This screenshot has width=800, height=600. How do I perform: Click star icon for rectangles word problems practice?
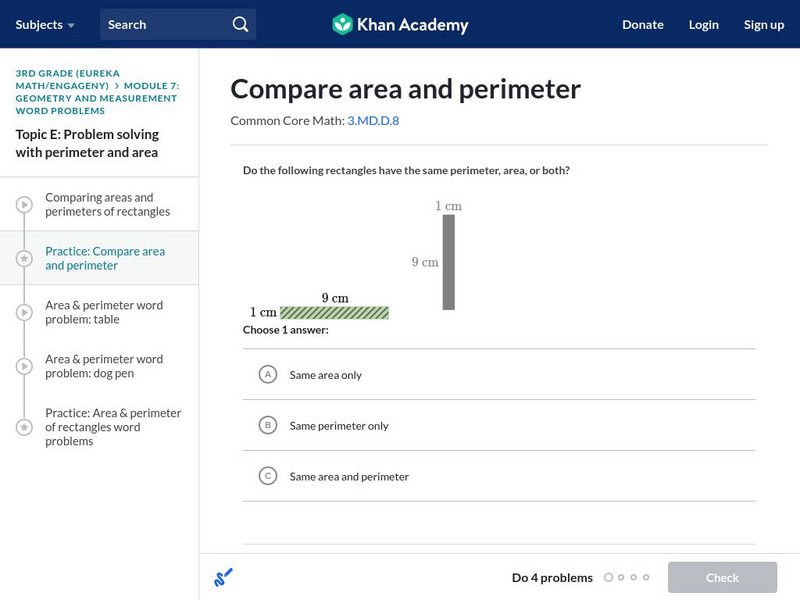[x=23, y=427]
